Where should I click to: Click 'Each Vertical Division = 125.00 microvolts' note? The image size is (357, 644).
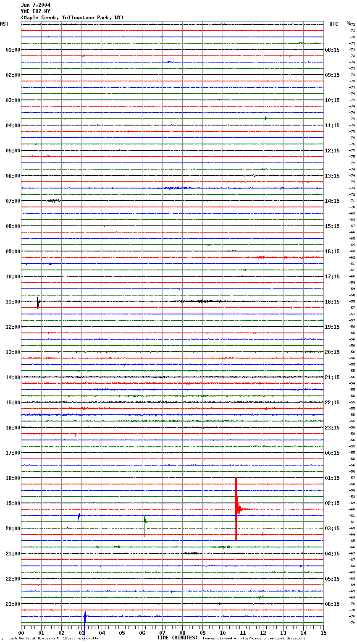point(54,639)
